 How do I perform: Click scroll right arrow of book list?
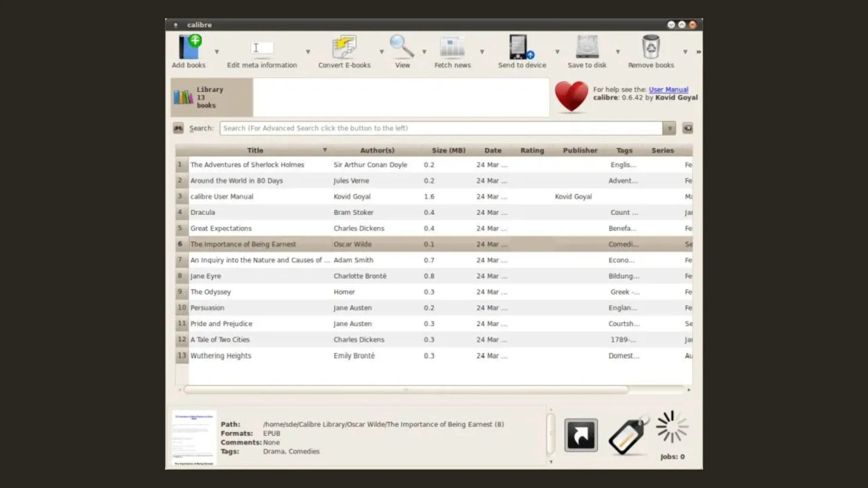689,390
